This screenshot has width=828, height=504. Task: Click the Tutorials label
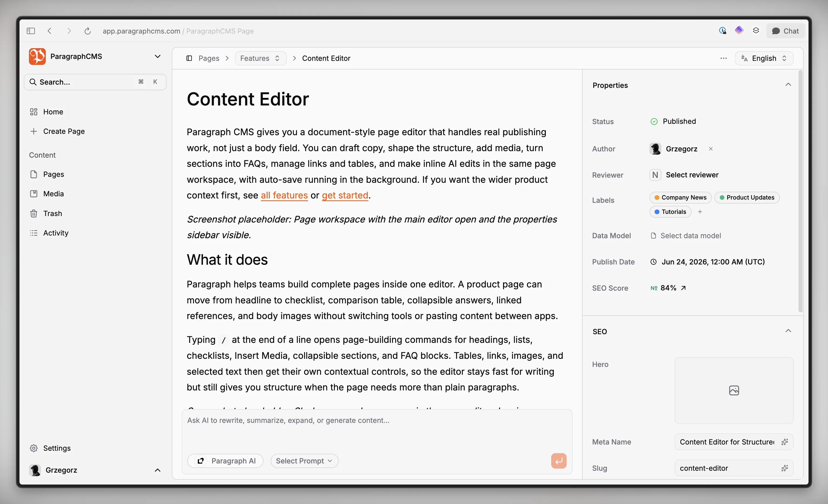(670, 212)
